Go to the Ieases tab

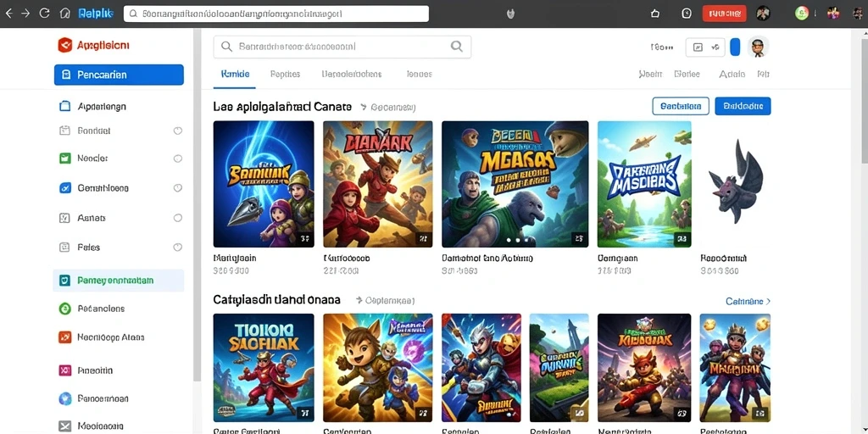coord(419,74)
